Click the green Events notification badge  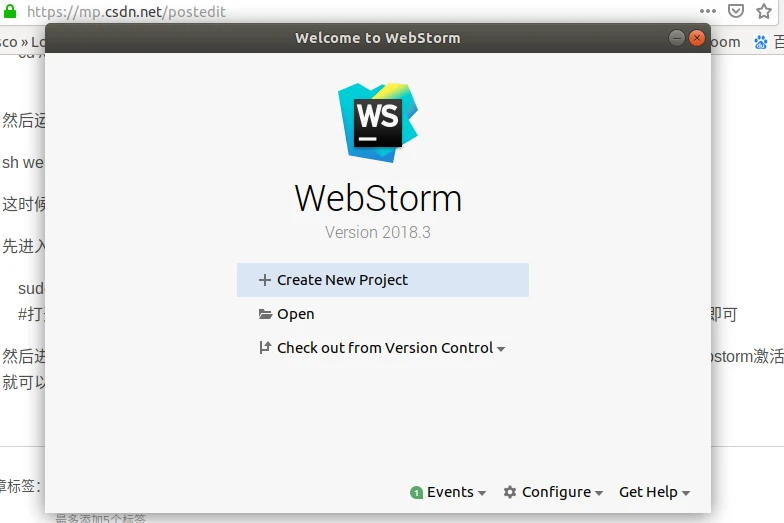(416, 492)
